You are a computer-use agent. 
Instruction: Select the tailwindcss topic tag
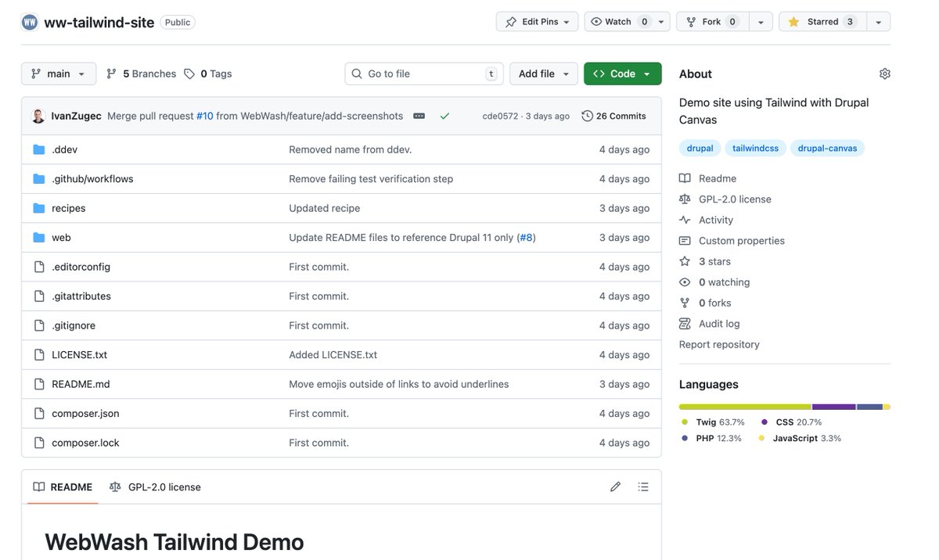[x=756, y=148]
